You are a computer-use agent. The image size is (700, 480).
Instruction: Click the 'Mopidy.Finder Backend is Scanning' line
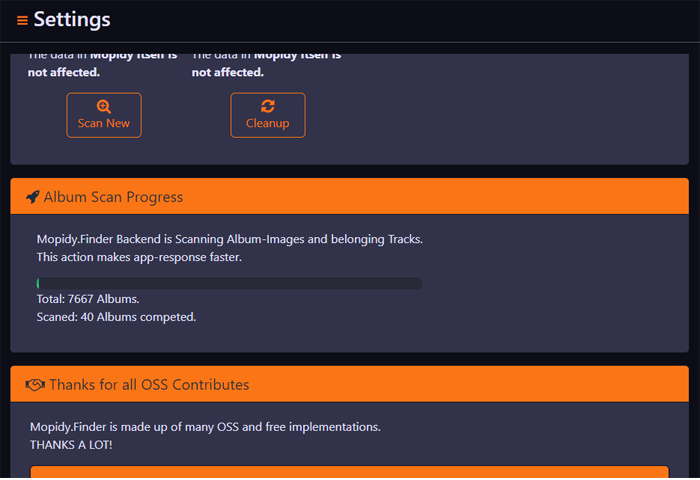pos(229,239)
